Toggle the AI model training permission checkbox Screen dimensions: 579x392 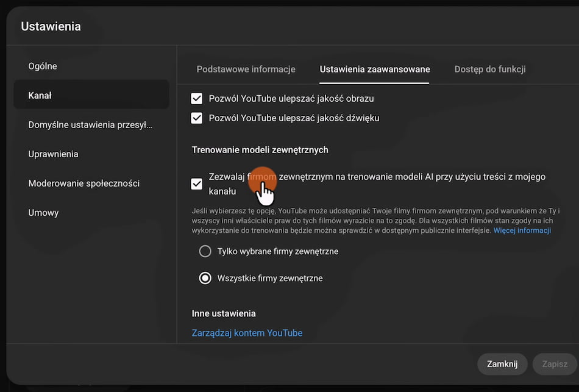196,184
